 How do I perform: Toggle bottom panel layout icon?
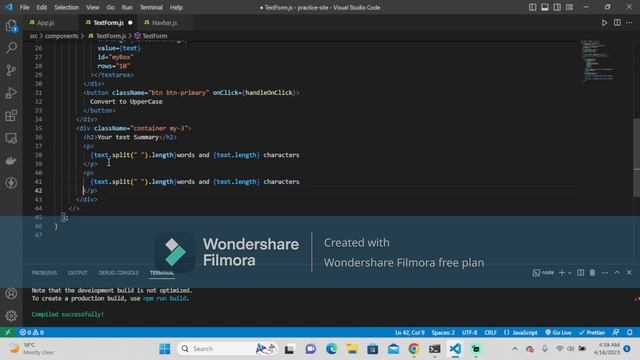point(545,7)
